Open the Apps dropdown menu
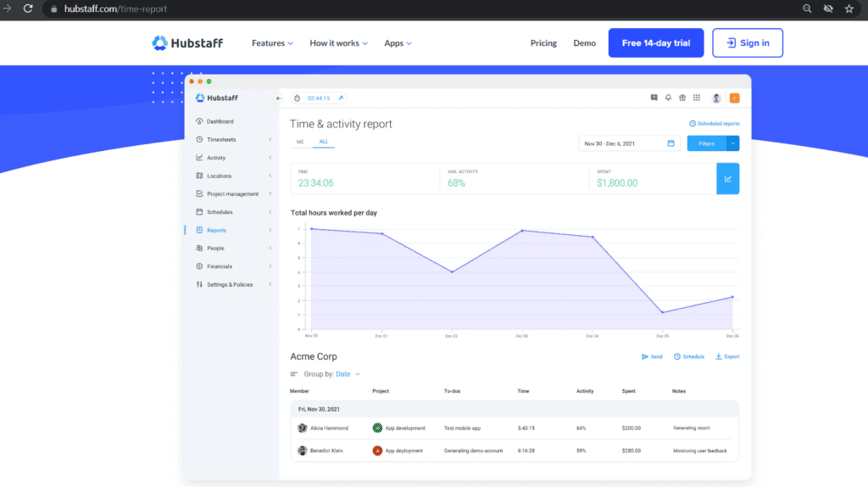868x487 pixels. pos(398,42)
